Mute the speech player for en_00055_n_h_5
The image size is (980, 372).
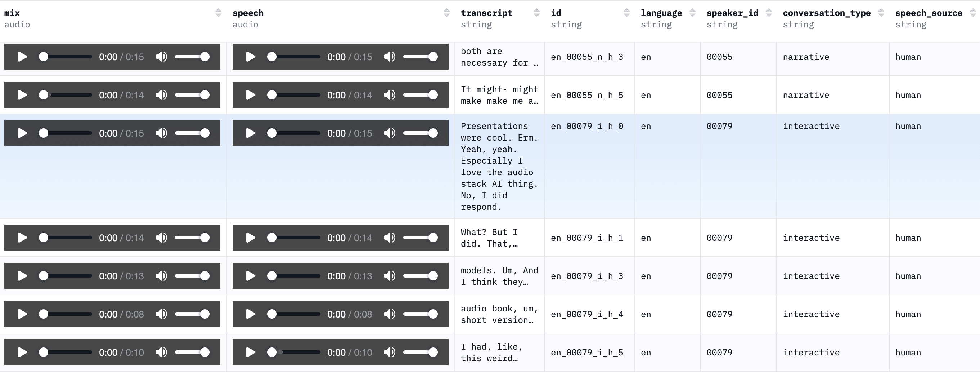pos(389,95)
